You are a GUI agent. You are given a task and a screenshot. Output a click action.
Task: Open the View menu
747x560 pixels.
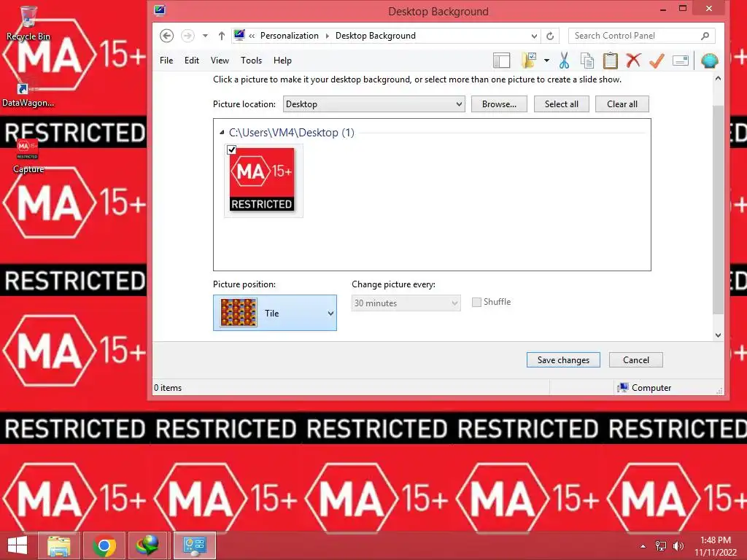pyautogui.click(x=220, y=61)
